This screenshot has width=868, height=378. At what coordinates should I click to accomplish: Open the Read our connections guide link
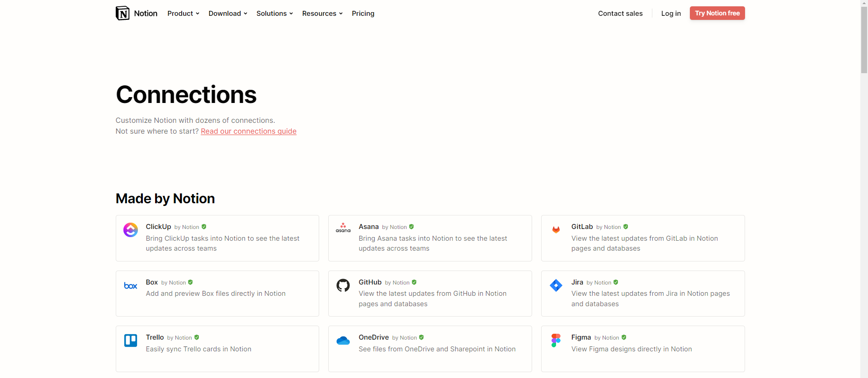coord(249,131)
